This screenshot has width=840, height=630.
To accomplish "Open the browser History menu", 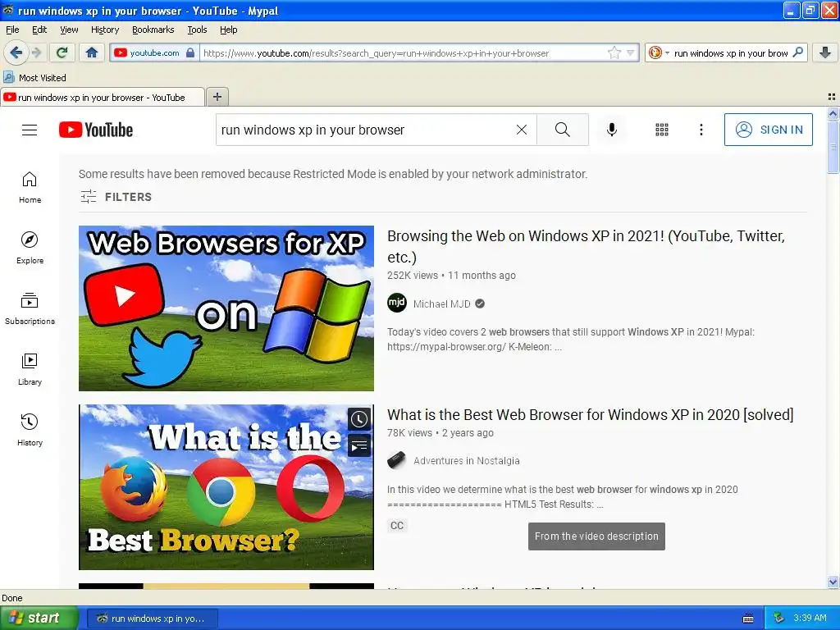I will point(104,30).
